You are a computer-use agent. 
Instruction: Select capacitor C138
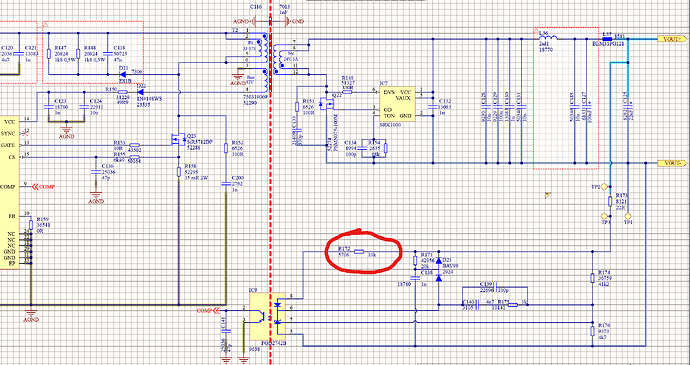[415, 279]
